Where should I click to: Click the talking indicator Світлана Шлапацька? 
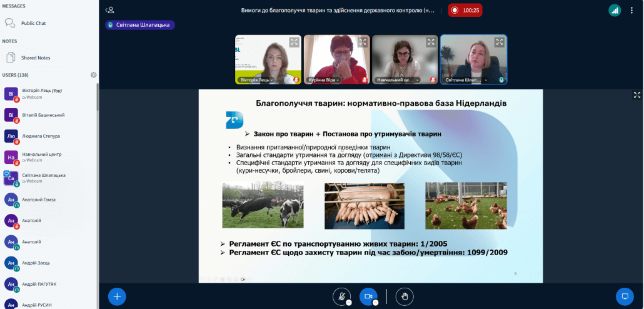point(140,25)
